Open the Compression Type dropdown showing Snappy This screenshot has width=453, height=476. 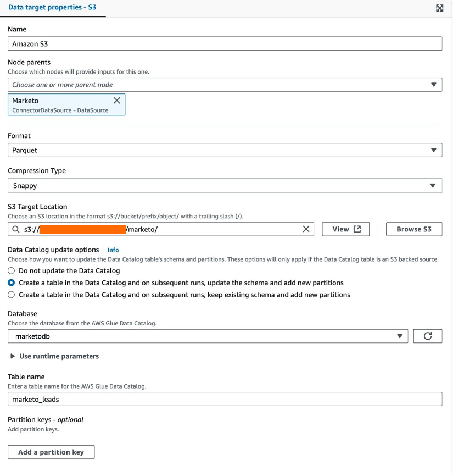(x=225, y=185)
